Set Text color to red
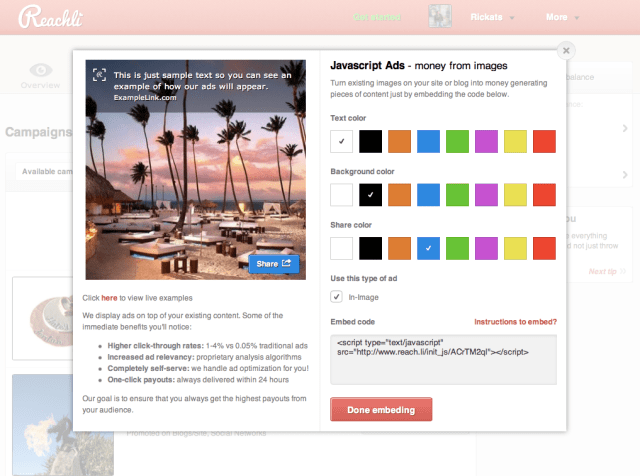Image resolution: width=640 pixels, height=476 pixels. pos(544,141)
